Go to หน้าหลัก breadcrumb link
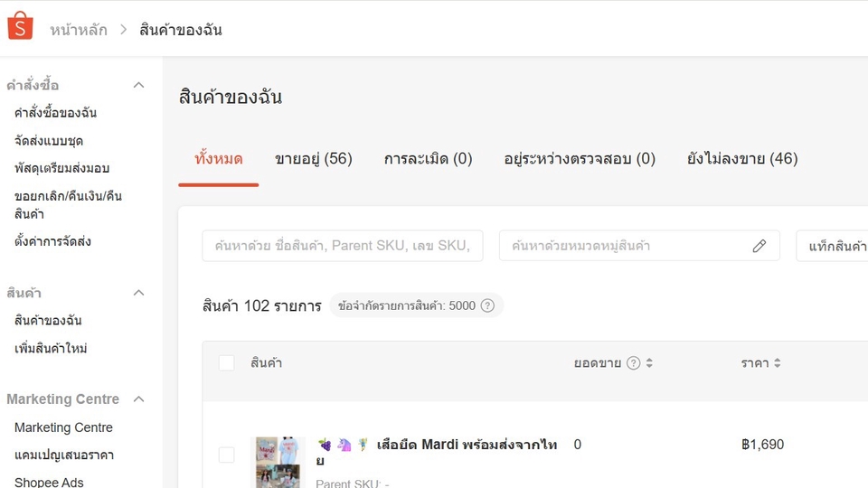This screenshot has width=868, height=488. point(79,30)
